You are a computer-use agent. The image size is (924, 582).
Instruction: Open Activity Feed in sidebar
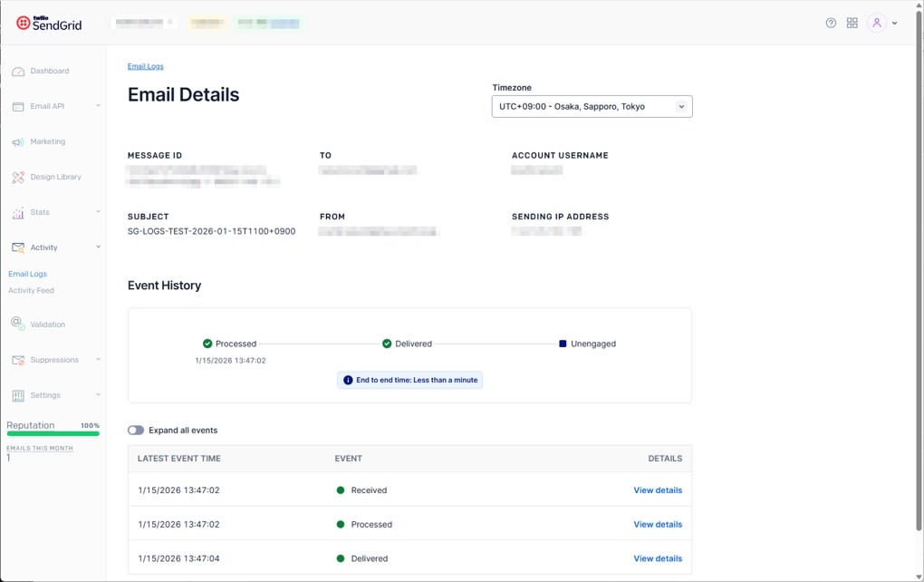(32, 291)
